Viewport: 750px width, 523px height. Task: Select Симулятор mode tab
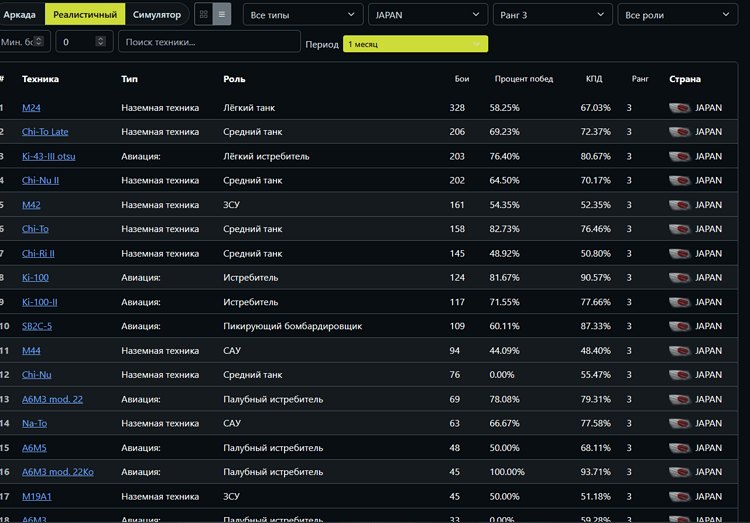tap(157, 15)
